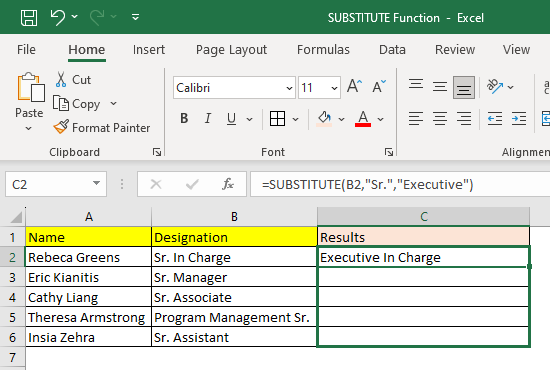This screenshot has width=550, height=370.
Task: Click the Orientation text-angle icon
Action: pos(495,86)
